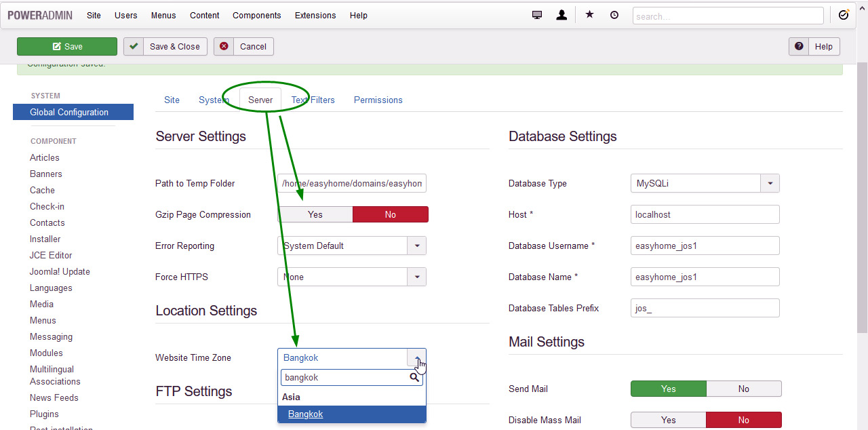Expand the Database Type dropdown
The height and width of the screenshot is (430, 868).
(x=770, y=183)
